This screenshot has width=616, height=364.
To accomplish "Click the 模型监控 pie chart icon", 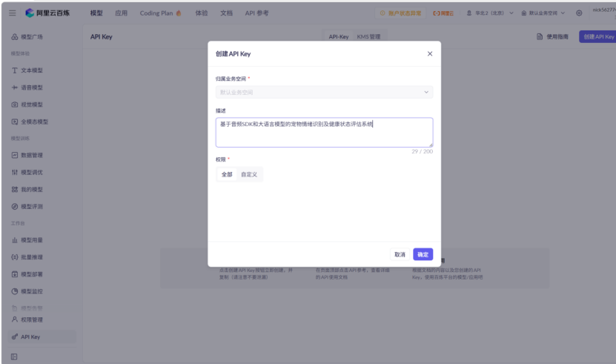I will pos(15,291).
